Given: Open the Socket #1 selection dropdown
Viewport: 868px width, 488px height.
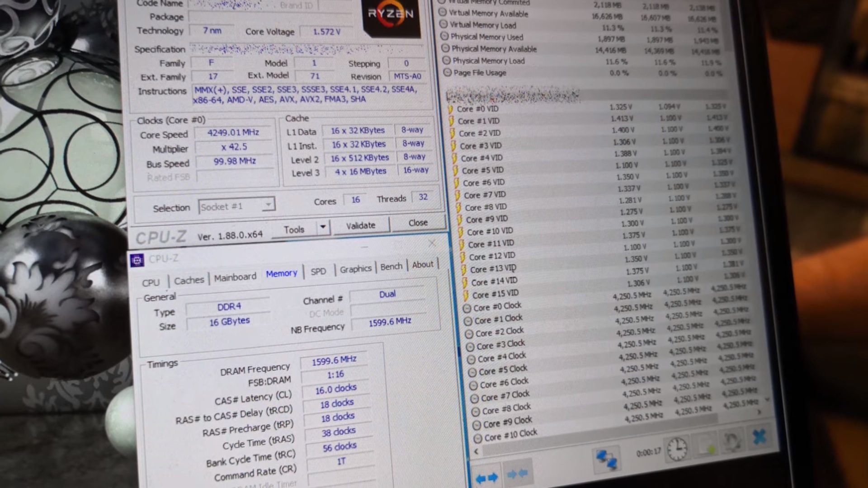Looking at the screenshot, I should (268, 205).
